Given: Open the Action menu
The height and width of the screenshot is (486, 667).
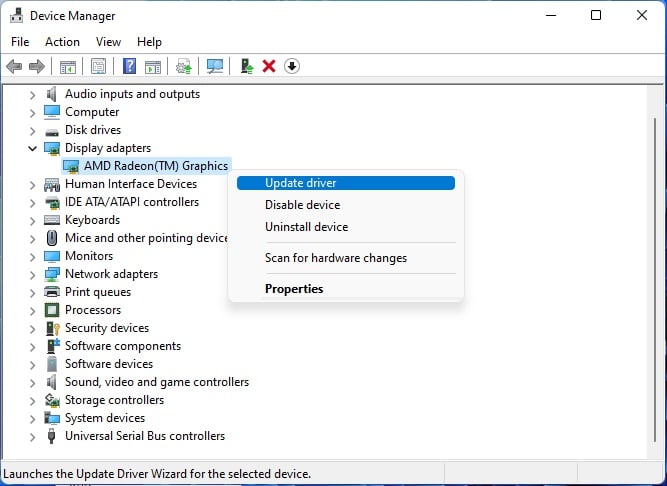Looking at the screenshot, I should pos(62,42).
